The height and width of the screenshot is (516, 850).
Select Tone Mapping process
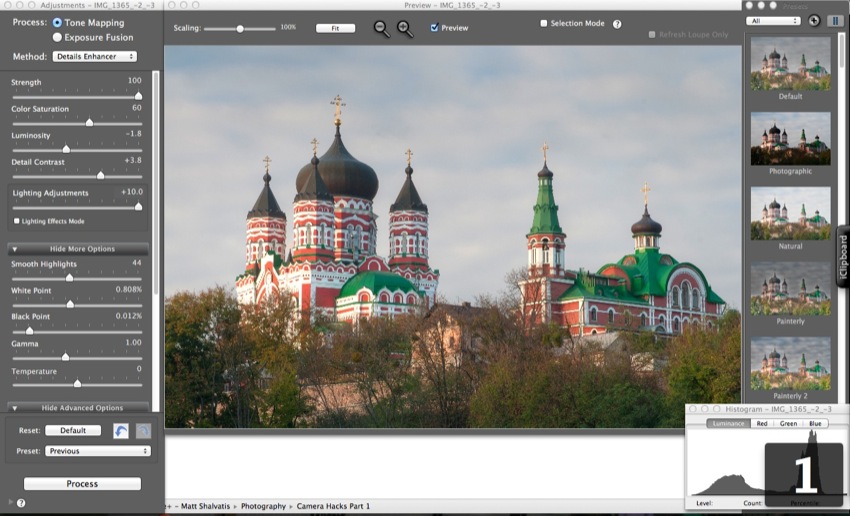(x=57, y=23)
